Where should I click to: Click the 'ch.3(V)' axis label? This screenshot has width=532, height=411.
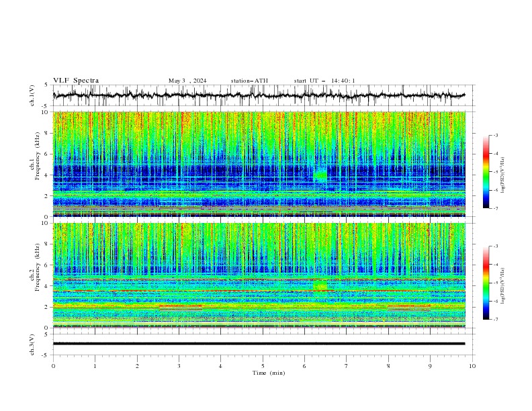[x=32, y=345]
